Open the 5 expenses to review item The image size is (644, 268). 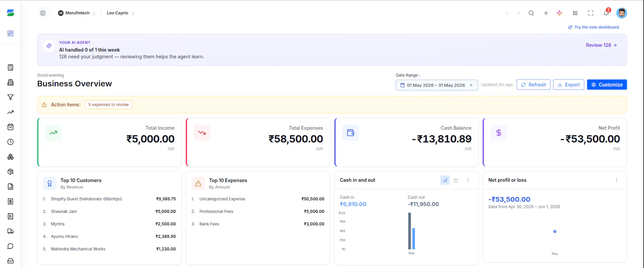tap(108, 105)
